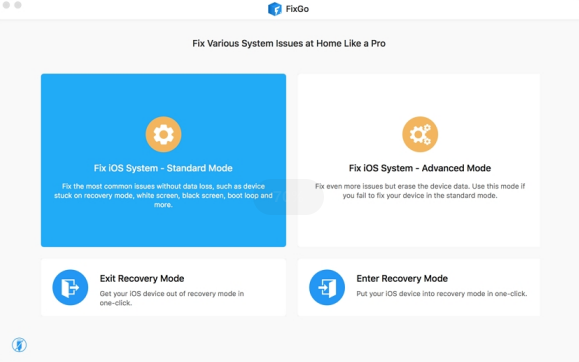Click the second gray window control dot

click(18, 5)
